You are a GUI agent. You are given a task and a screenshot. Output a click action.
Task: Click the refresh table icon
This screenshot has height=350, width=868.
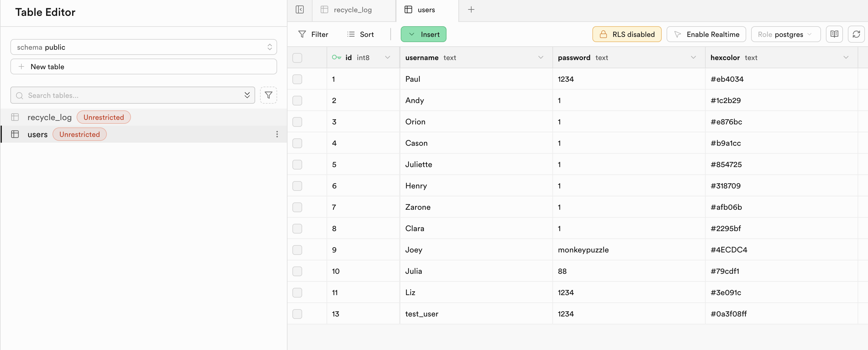856,34
